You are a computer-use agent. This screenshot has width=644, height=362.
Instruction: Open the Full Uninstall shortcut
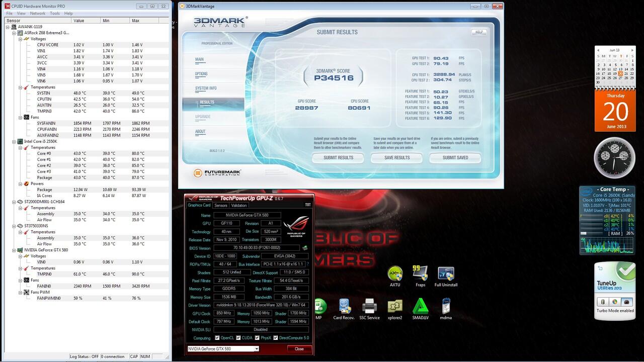click(445, 277)
